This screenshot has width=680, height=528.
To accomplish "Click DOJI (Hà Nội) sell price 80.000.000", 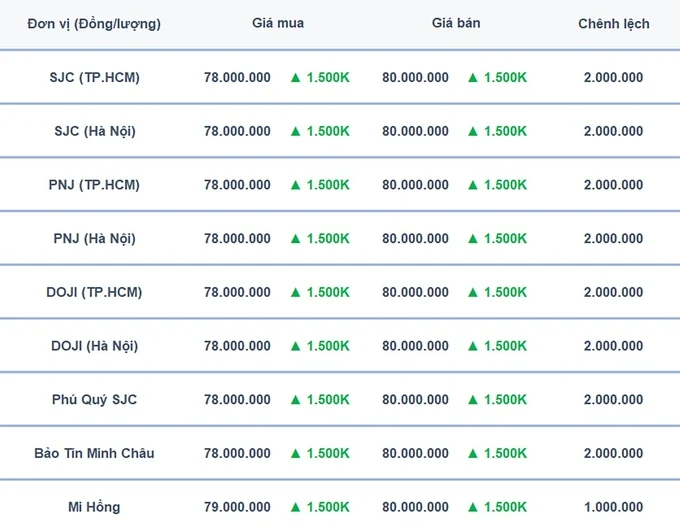I will (415, 346).
